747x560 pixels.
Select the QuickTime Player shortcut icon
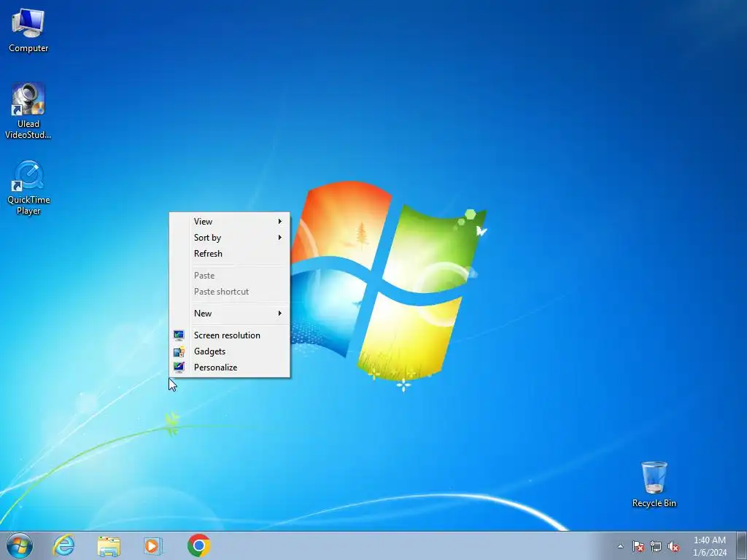tap(28, 187)
